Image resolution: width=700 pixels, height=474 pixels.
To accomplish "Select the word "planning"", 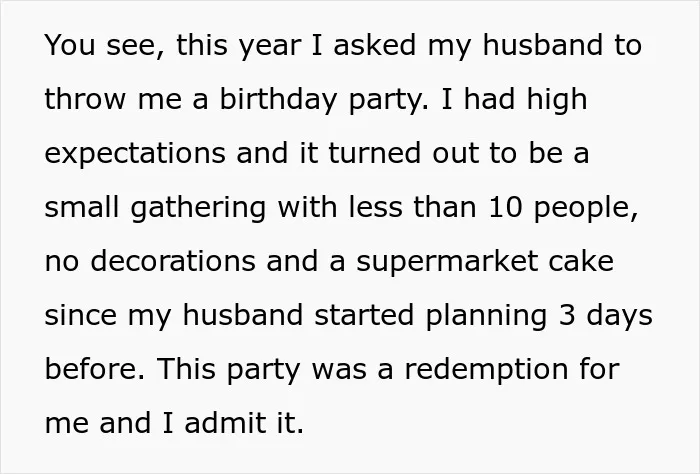I will tap(486, 316).
